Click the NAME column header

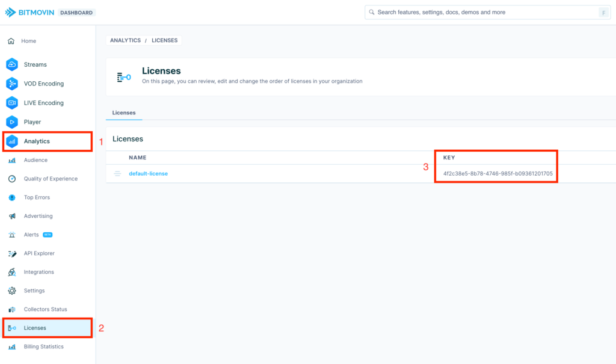coord(138,158)
